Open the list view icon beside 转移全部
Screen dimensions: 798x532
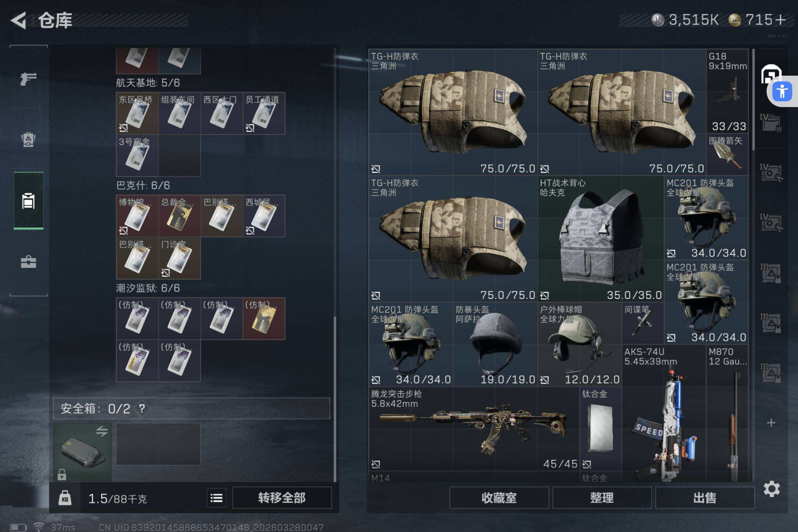(x=216, y=498)
